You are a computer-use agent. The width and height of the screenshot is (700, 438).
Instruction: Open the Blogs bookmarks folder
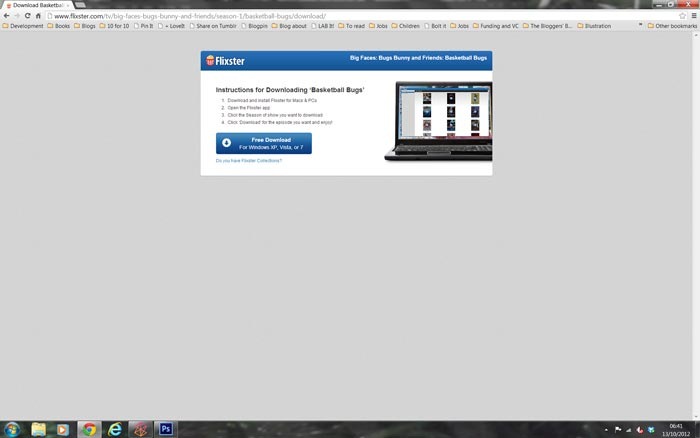[x=84, y=26]
